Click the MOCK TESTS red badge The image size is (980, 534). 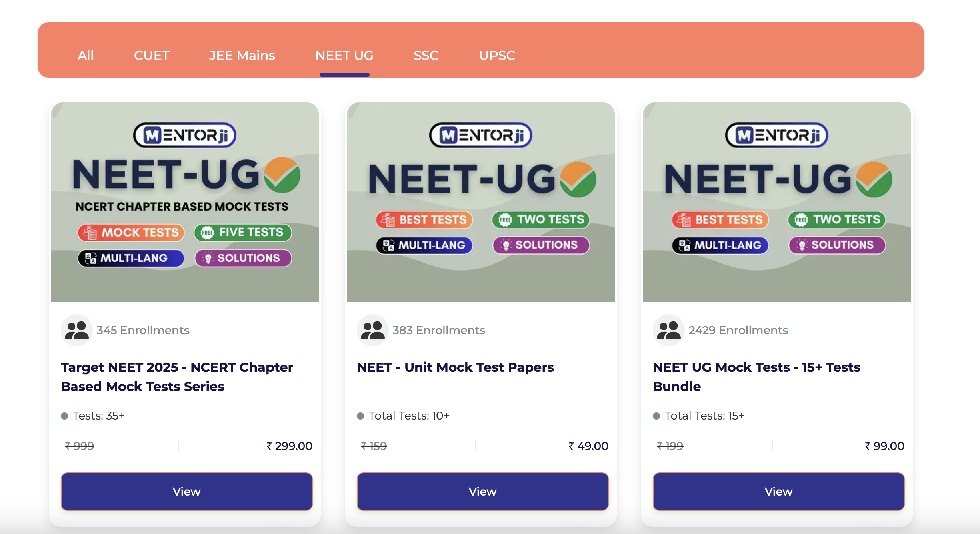point(131,233)
